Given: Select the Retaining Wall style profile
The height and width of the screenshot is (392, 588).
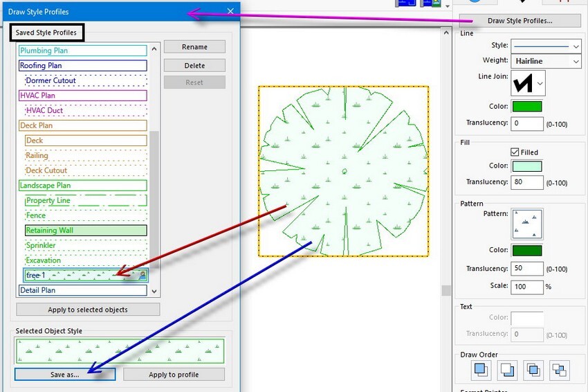Looking at the screenshot, I should point(86,231).
